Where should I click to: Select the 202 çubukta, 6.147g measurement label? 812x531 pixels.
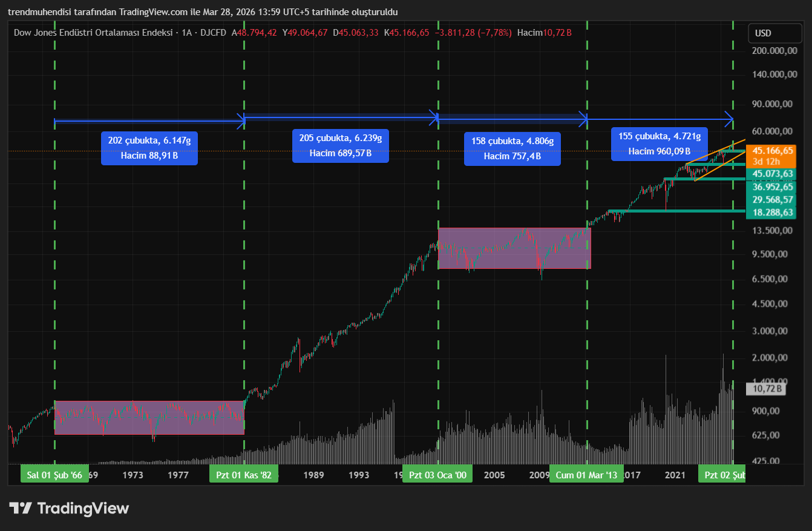pos(149,148)
